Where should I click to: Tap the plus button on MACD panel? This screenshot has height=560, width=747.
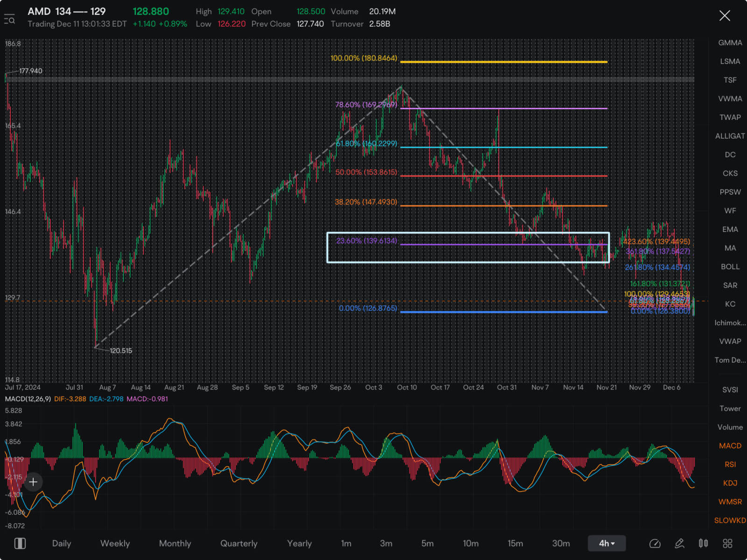[x=33, y=482]
